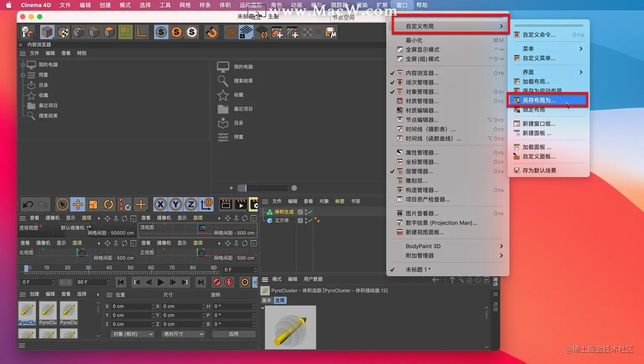The height and width of the screenshot is (364, 644).
Task: Open the 绝对尺寸 dropdown
Action: tap(183, 334)
